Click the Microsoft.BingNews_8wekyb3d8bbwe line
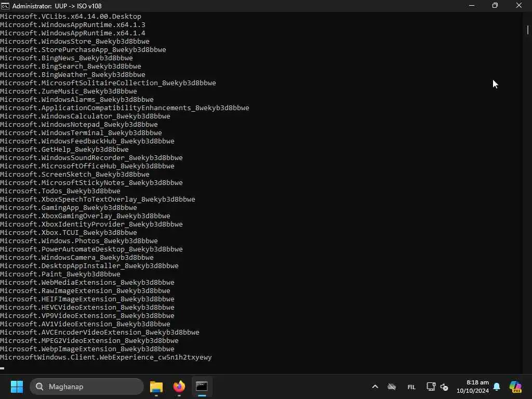The width and height of the screenshot is (532, 399). click(x=66, y=58)
